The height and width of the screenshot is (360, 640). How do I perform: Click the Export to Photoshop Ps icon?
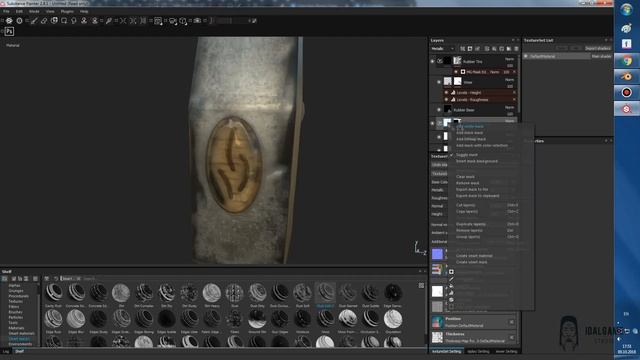tap(9, 31)
